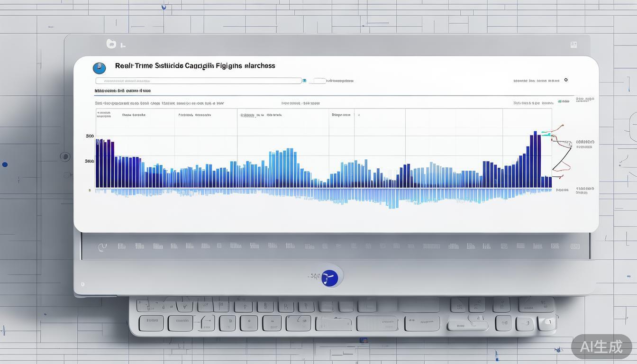637x364 pixels.
Task: Click the small blue dot after search bar
Action: [304, 81]
